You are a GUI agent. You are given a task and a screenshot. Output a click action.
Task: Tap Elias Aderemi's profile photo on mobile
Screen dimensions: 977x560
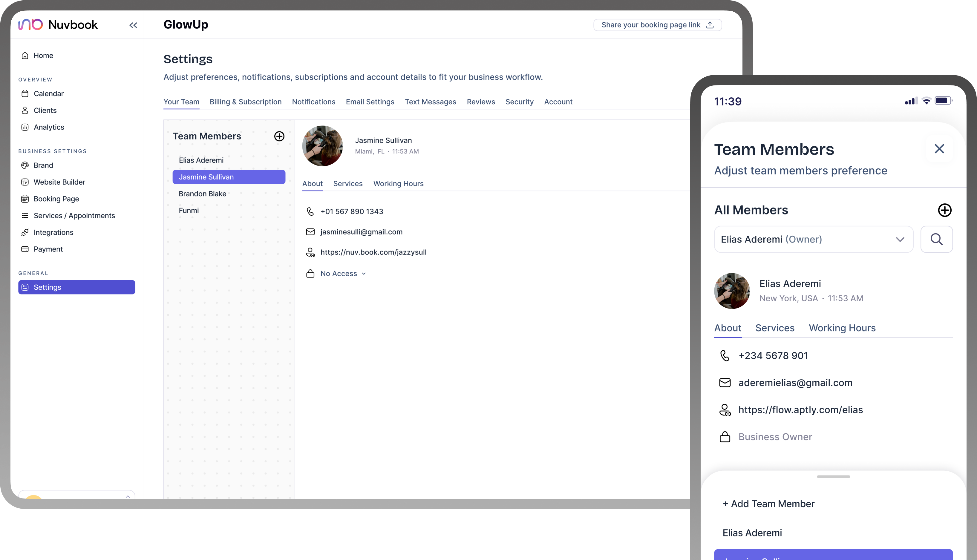coord(732,291)
